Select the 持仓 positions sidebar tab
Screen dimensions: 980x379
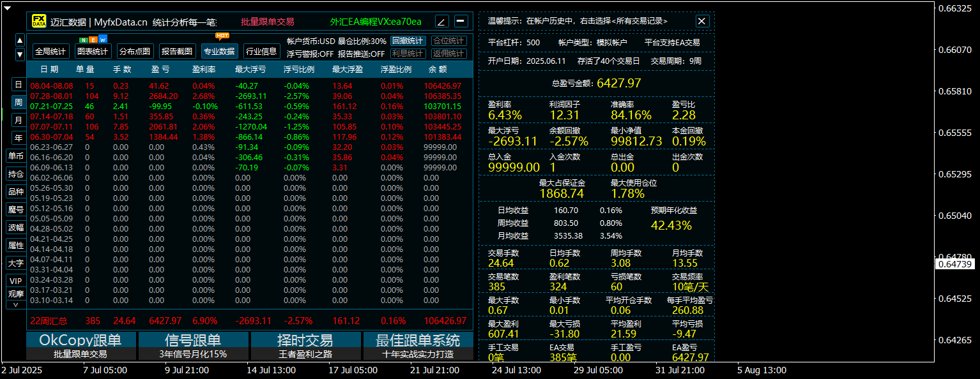coord(16,174)
